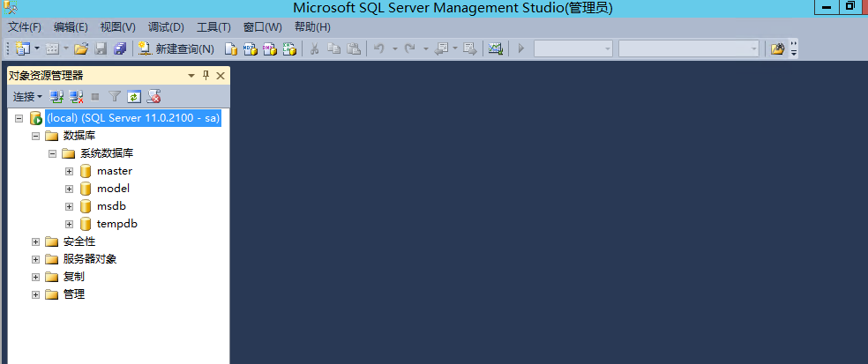The height and width of the screenshot is (364, 868).
Task: Expand the 复制 folder
Action: point(35,277)
